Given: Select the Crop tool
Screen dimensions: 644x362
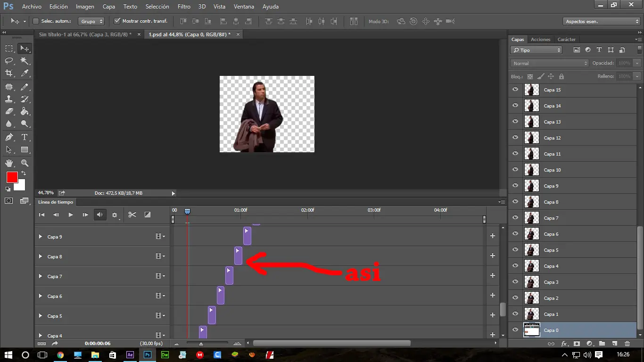Looking at the screenshot, I should pyautogui.click(x=9, y=73).
